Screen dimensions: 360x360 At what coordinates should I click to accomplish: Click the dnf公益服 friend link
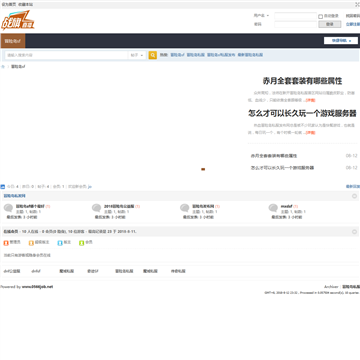[x=12, y=271]
